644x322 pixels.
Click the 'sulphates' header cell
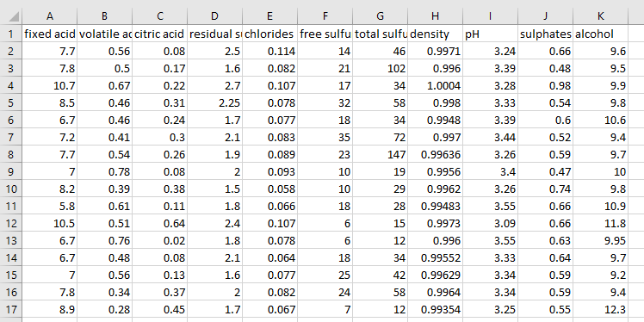coord(546,34)
